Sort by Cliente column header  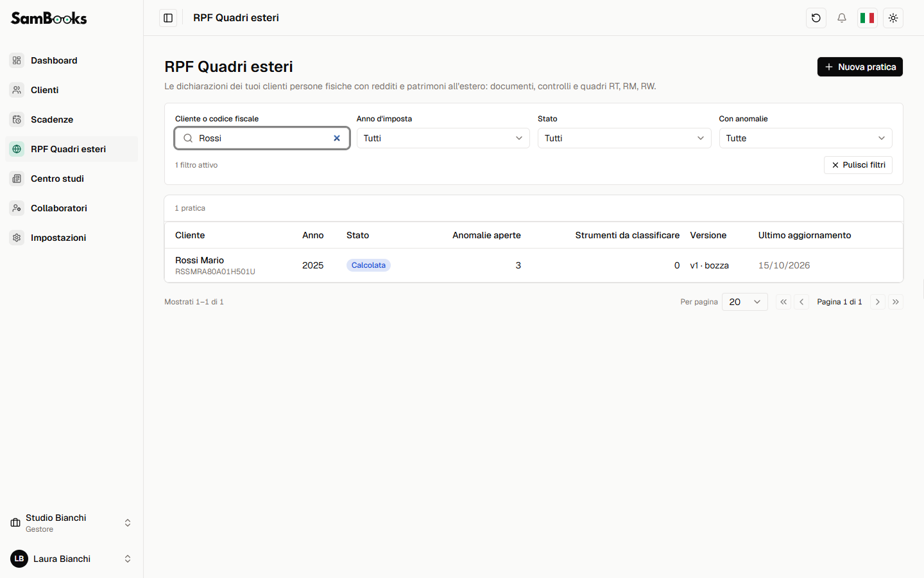tap(190, 235)
